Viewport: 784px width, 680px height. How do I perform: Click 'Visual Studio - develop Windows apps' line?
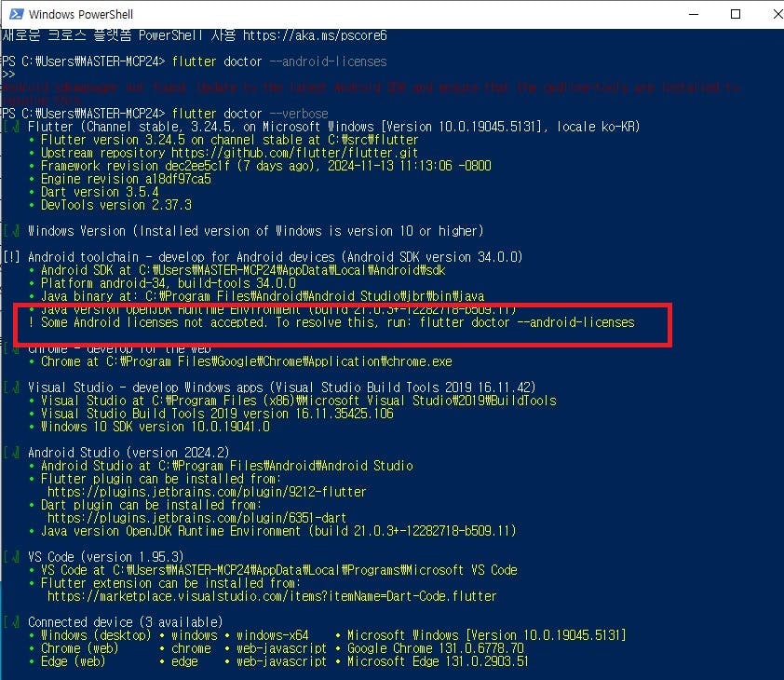click(x=281, y=388)
